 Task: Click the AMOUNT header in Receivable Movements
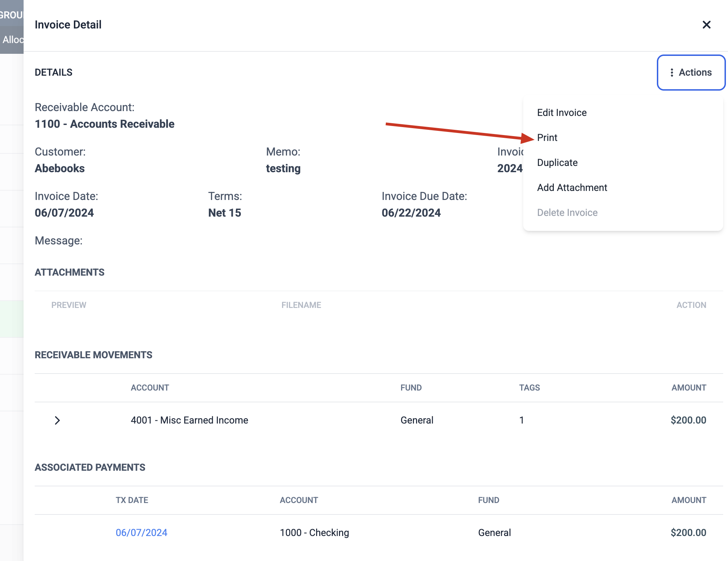click(688, 388)
